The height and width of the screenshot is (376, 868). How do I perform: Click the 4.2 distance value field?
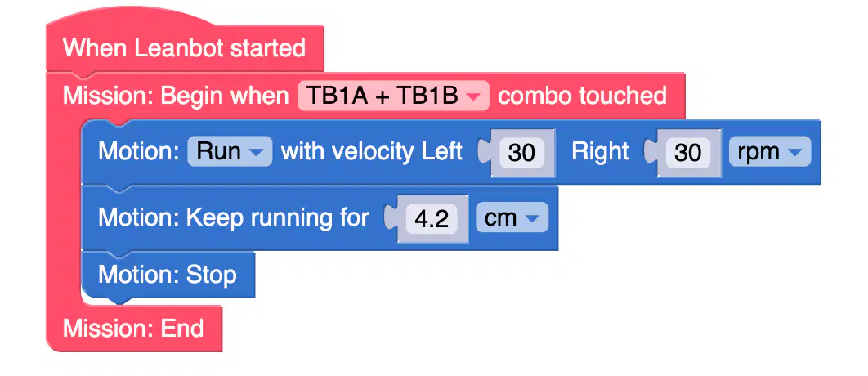coord(432,219)
